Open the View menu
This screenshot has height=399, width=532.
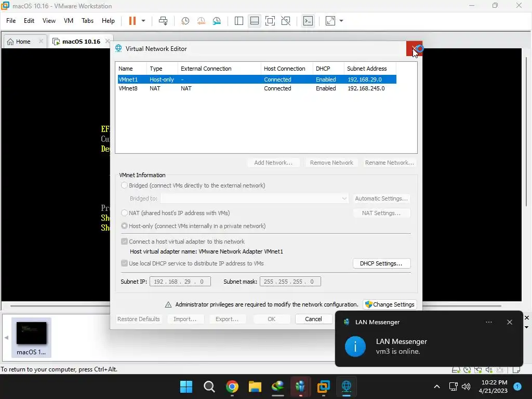tap(49, 21)
